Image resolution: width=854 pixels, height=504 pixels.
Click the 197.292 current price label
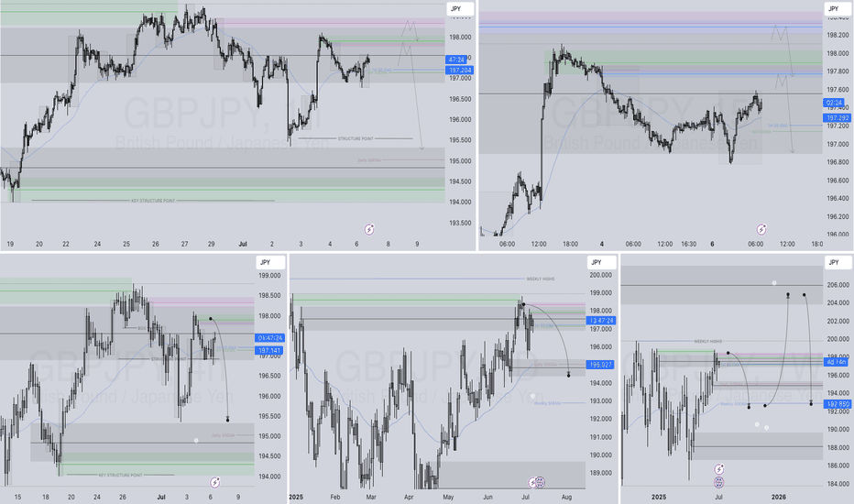click(838, 117)
